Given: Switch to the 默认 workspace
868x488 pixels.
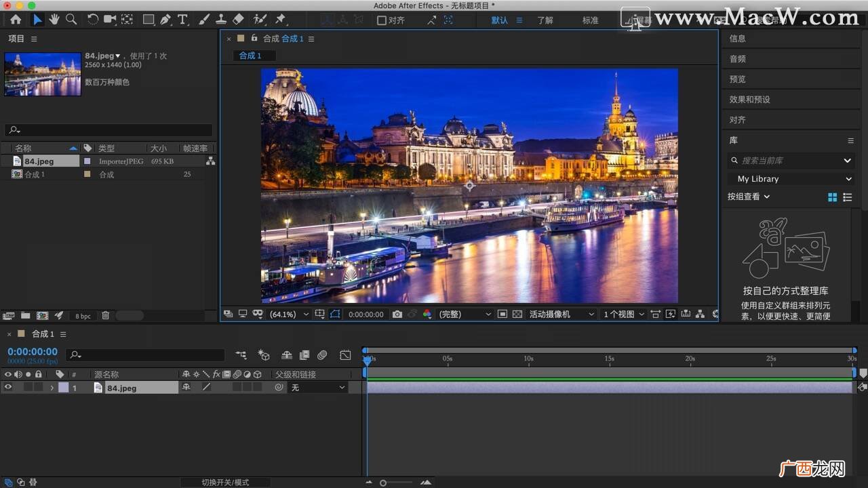Looking at the screenshot, I should [500, 20].
